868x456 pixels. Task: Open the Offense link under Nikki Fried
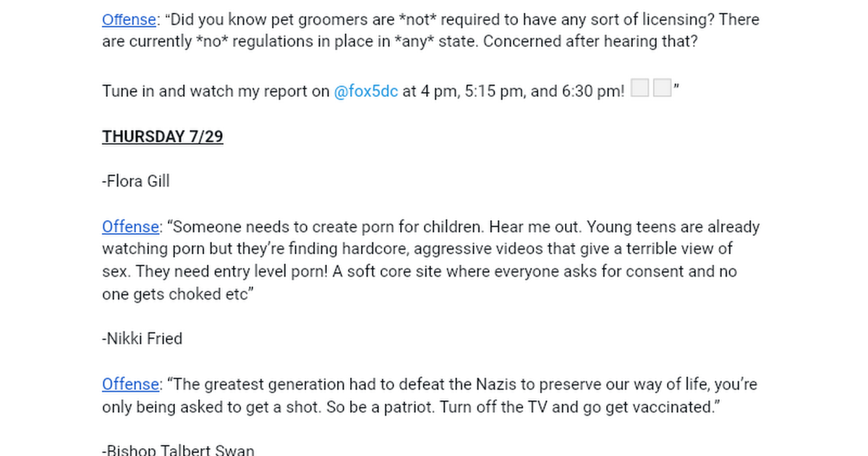coord(130,385)
